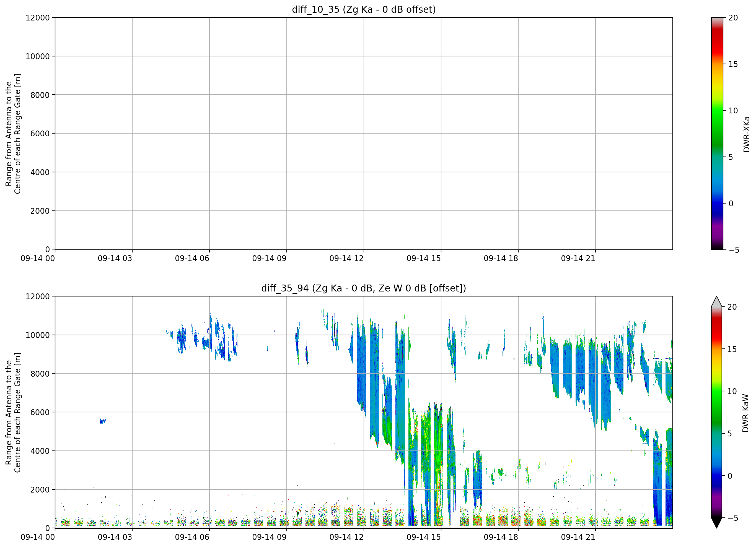Click the 15 tick on DWR-KaW colorbar
Viewport: 756px width, 547px height.
[x=732, y=350]
